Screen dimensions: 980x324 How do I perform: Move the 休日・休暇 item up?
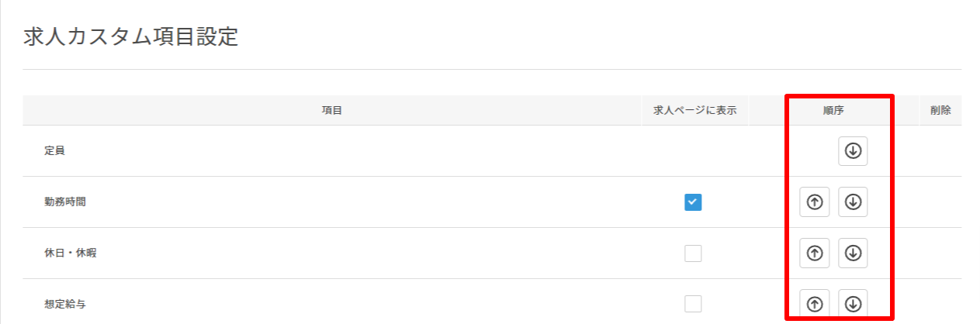814,253
